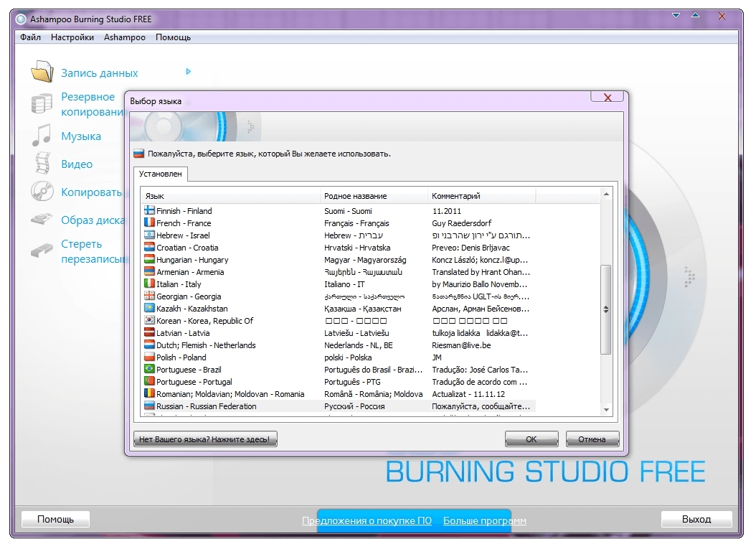The image size is (756, 552).
Task: Click the language list scroll up arrow
Action: click(x=606, y=194)
